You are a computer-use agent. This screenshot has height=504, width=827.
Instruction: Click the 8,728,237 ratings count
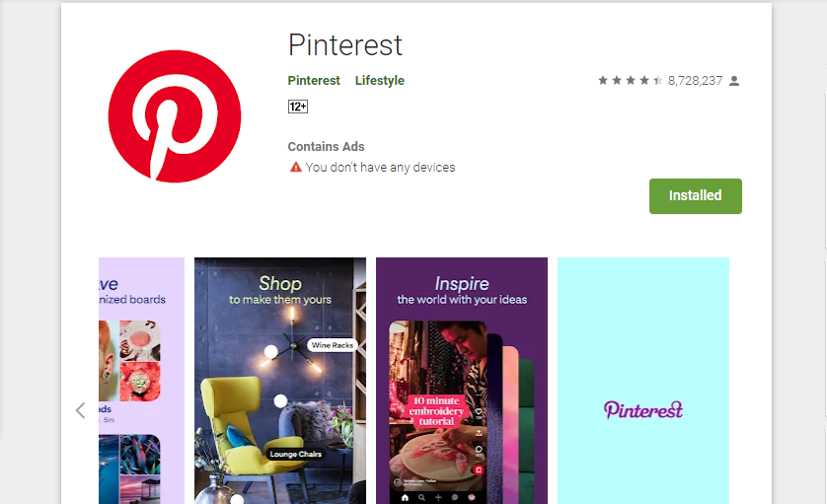coord(695,81)
